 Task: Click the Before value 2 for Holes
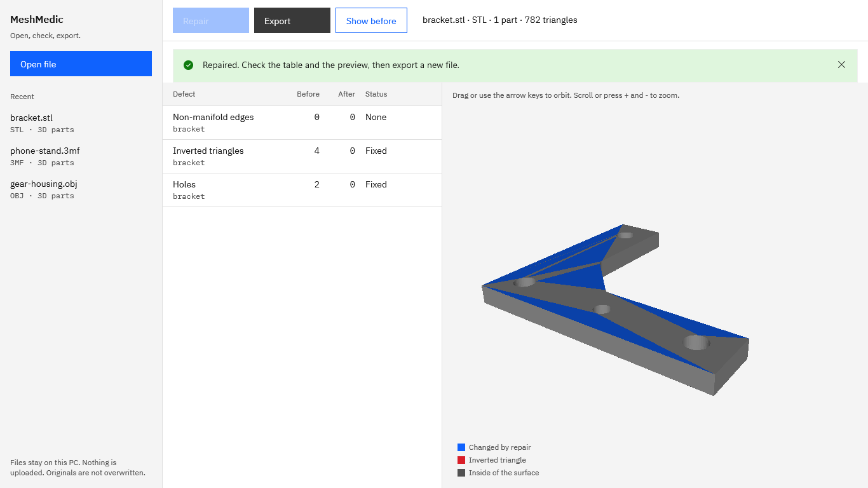(x=317, y=184)
